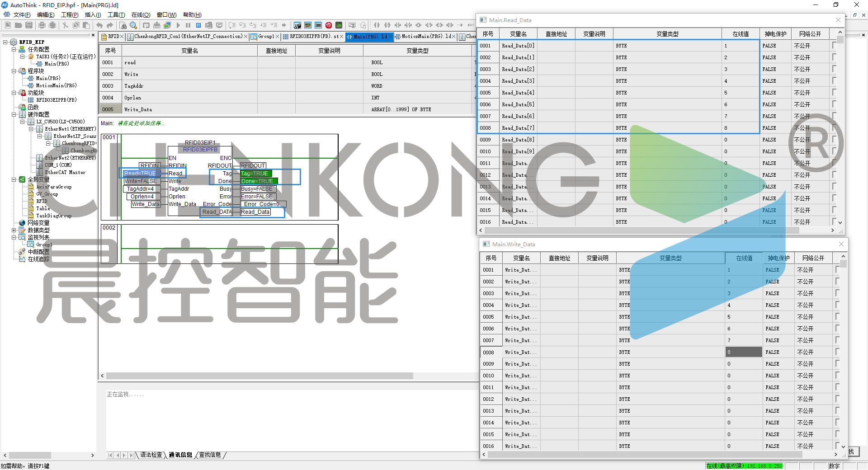
Task: Click the Undo arrow icon
Action: tap(99, 25)
